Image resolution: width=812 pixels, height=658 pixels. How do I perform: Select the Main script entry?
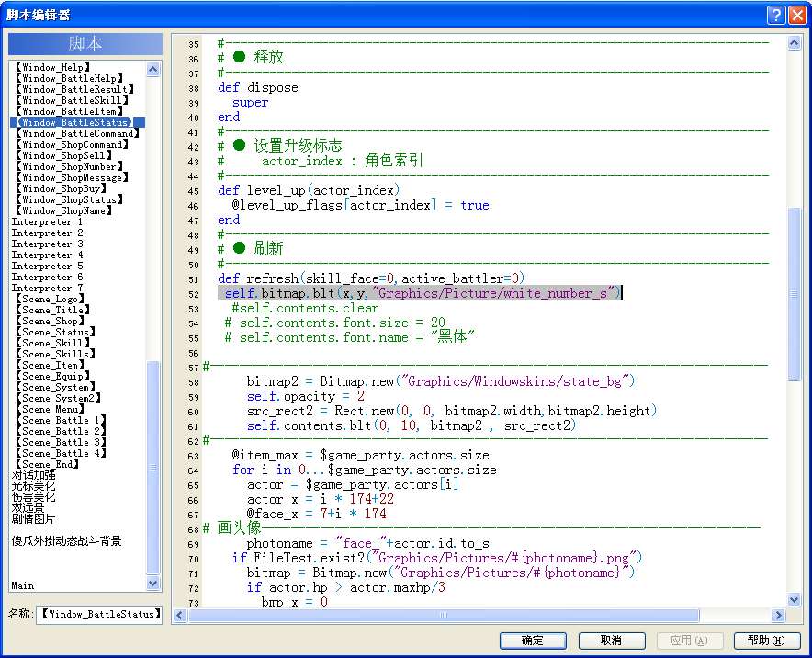pyautogui.click(x=23, y=585)
